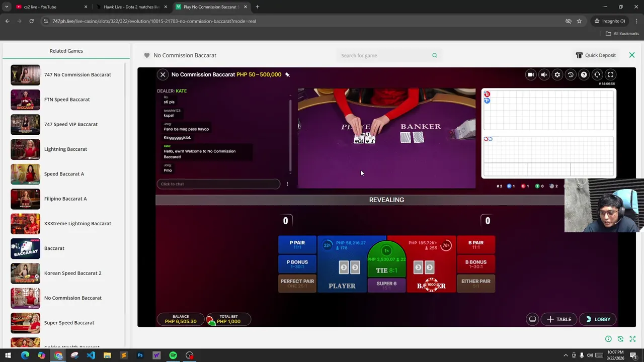Bet on EITHER PAIR
Image resolution: width=644 pixels, height=362 pixels.
pyautogui.click(x=475, y=283)
